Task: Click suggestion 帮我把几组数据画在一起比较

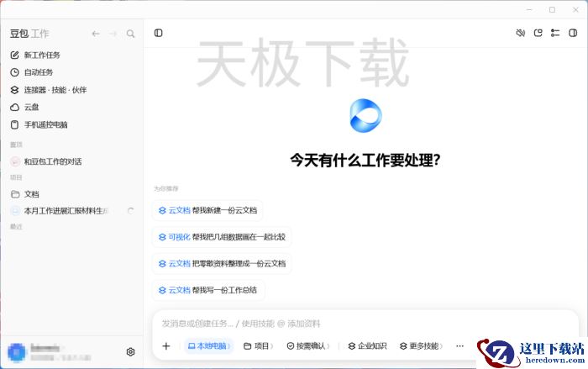Action: coord(222,237)
